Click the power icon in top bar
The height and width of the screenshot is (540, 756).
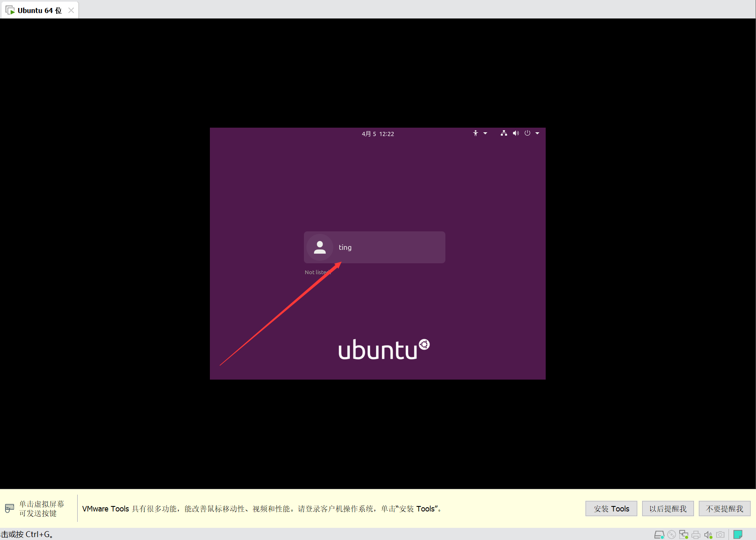527,133
